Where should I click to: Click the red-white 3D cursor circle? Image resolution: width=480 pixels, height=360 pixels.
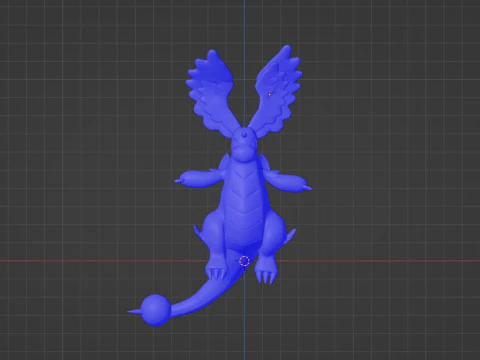pyautogui.click(x=244, y=261)
